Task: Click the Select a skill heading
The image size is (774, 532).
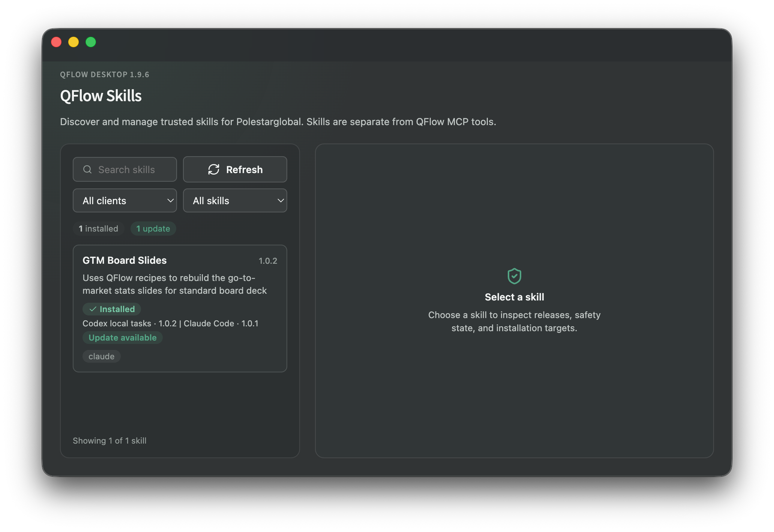Action: click(514, 297)
